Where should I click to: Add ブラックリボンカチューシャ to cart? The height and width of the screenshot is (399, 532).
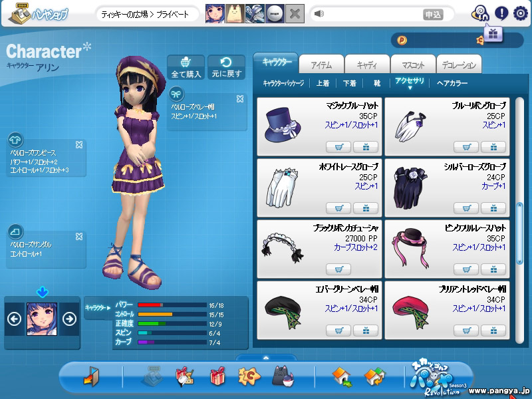click(x=338, y=269)
